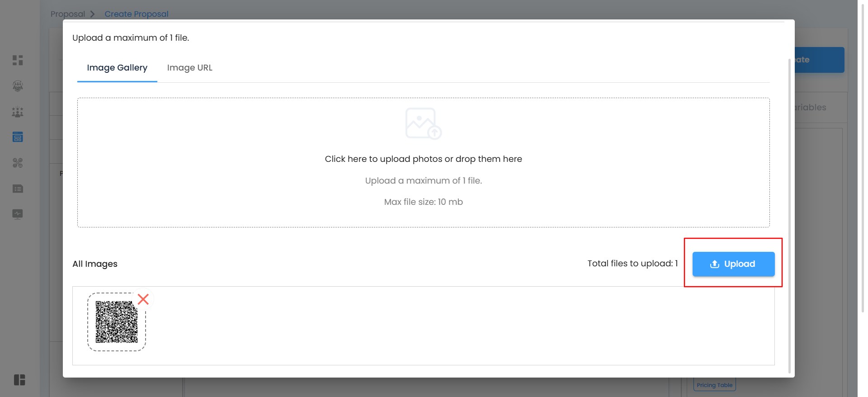Viewport: 868px width, 397px height.
Task: Select the blue proposal template sidebar icon
Action: coord(18,137)
